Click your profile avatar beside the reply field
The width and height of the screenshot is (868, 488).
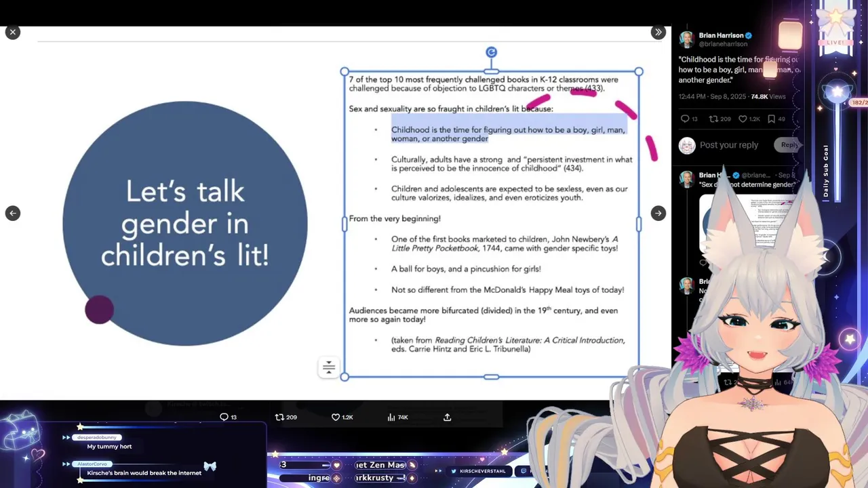(x=687, y=146)
